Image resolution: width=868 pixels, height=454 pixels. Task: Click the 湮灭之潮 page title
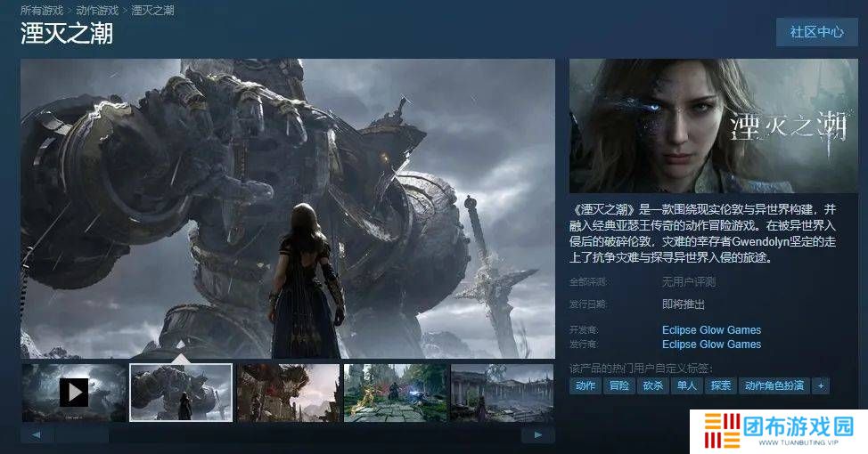[x=67, y=33]
